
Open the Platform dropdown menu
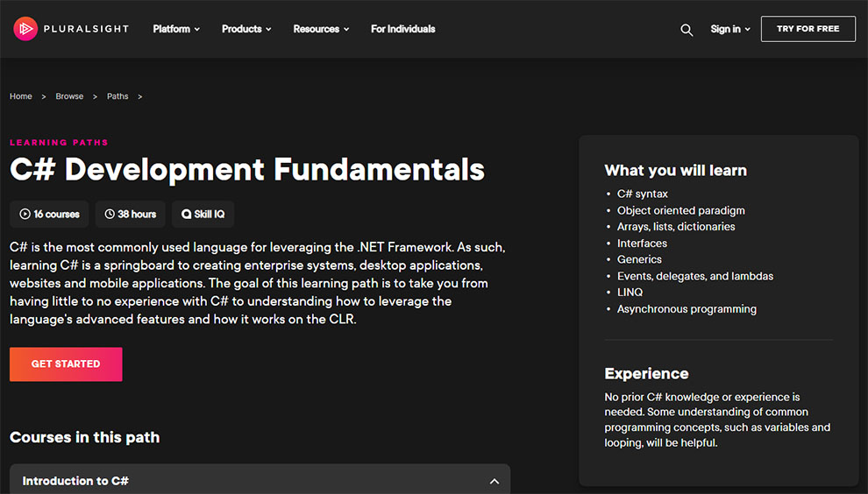pyautogui.click(x=176, y=29)
